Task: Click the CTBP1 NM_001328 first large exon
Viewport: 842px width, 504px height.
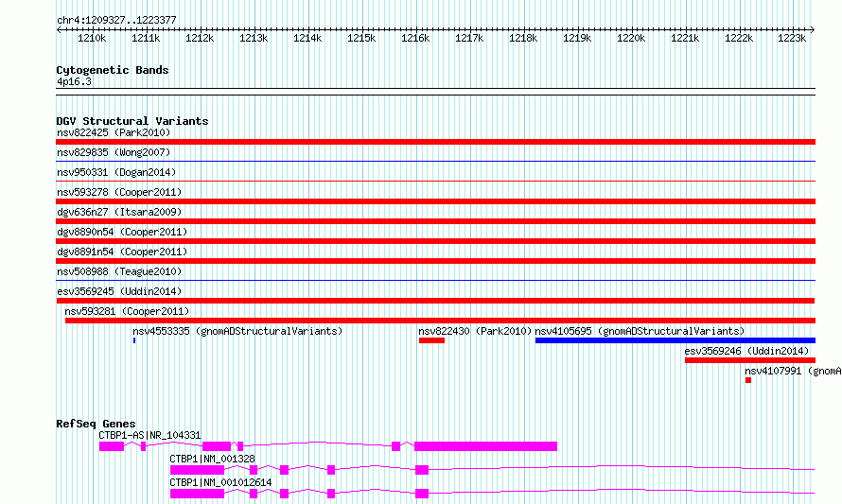Action: click(197, 470)
